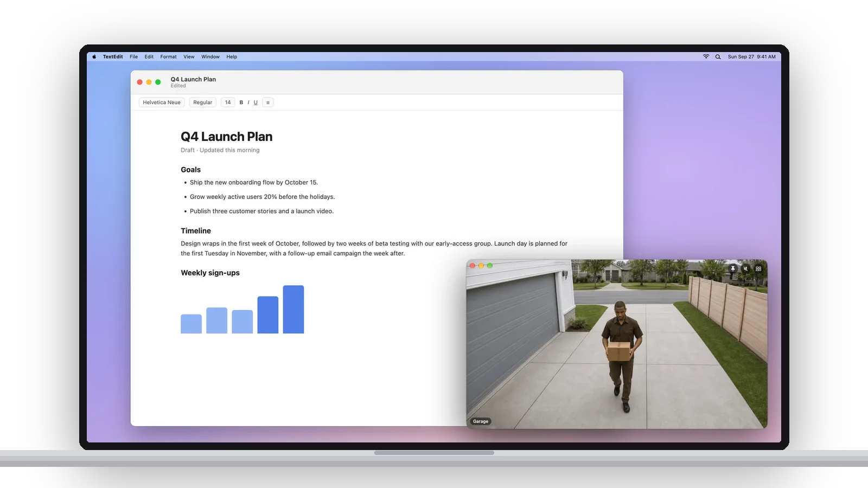The width and height of the screenshot is (868, 488).
Task: Click the tallest bar in sign-ups chart
Action: [293, 310]
